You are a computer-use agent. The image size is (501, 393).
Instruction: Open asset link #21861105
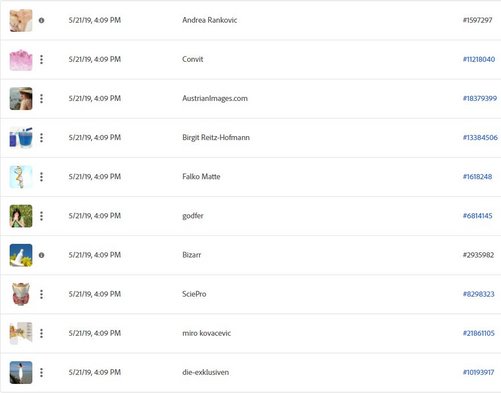click(x=478, y=333)
